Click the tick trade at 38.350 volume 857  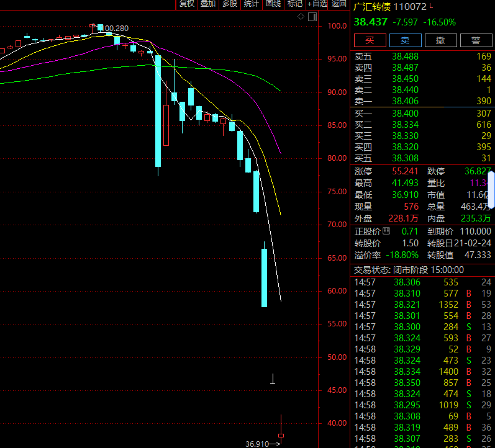pyautogui.click(x=423, y=383)
